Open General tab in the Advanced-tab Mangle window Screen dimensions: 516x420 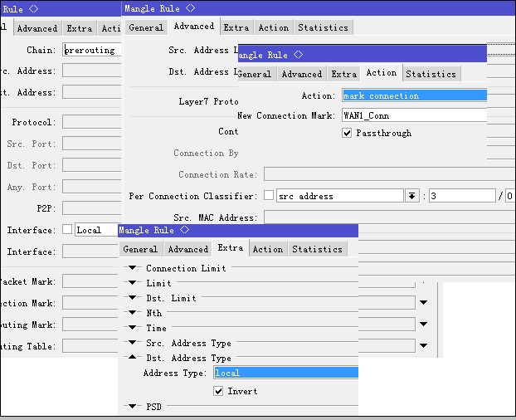pos(146,27)
